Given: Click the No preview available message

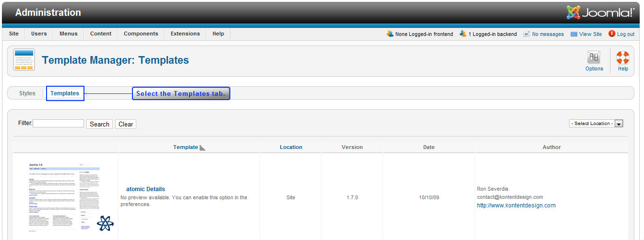Looking at the screenshot, I should click(x=184, y=201).
